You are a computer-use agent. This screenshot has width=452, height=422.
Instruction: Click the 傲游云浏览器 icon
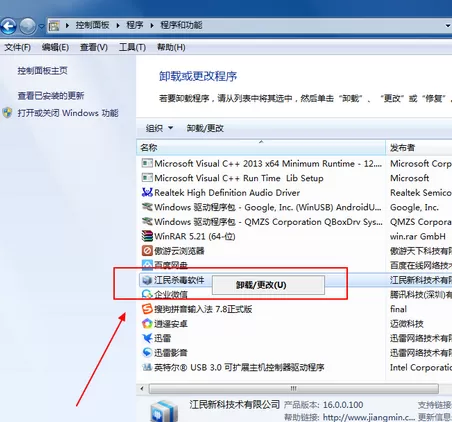tap(147, 251)
